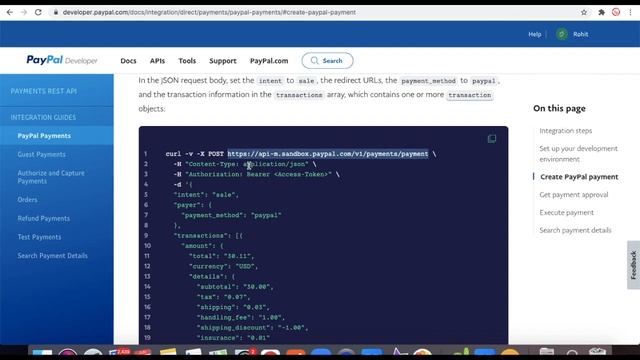Open the Tools menu
The width and height of the screenshot is (640, 360).
coord(187,61)
